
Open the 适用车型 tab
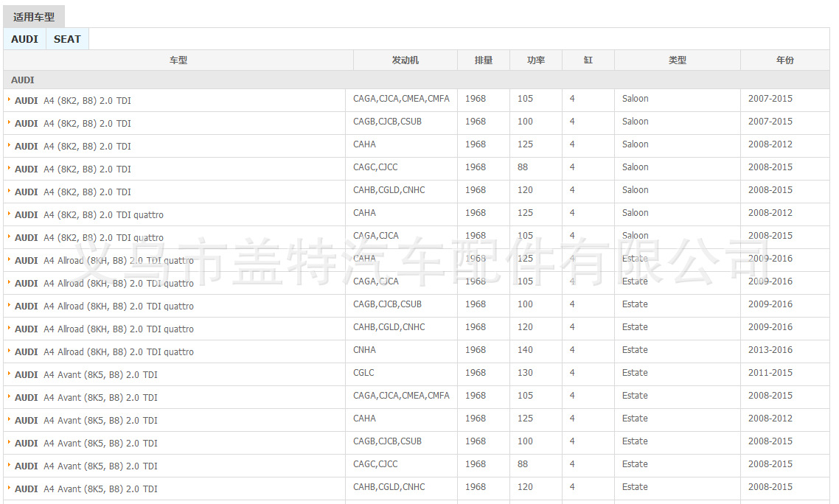pos(34,17)
